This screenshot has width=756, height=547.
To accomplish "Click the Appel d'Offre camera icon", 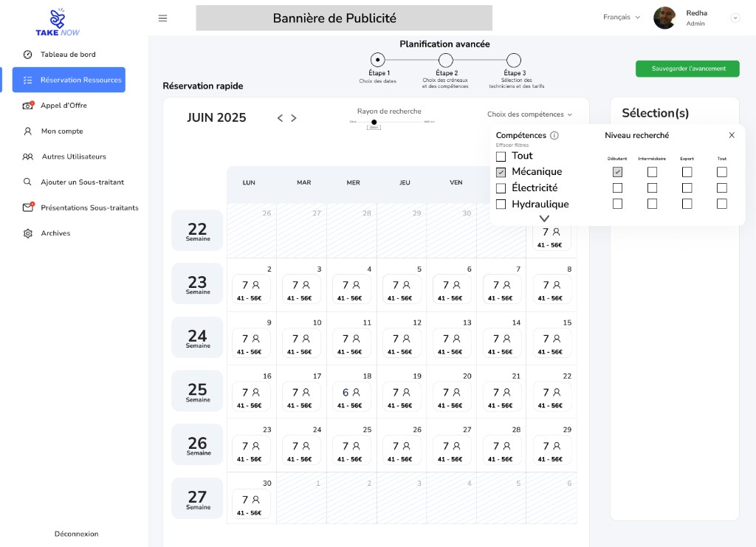I will (28, 106).
